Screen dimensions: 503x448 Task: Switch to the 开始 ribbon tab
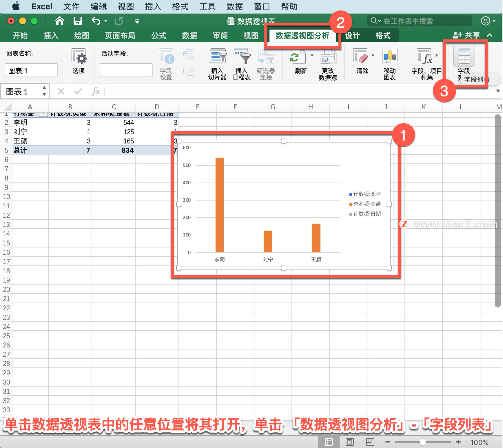20,36
